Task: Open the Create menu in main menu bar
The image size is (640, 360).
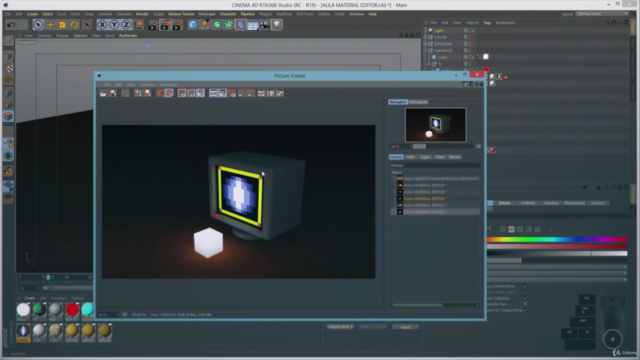Action: (32, 14)
